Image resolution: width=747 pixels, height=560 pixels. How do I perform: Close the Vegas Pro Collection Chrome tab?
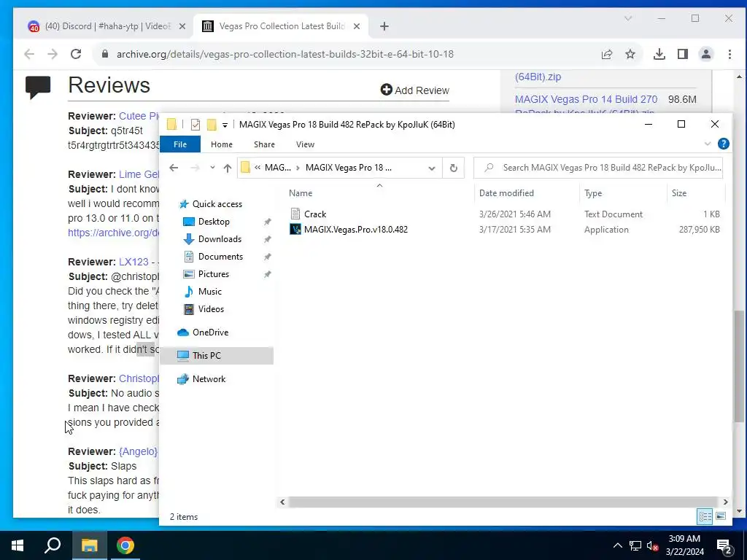(x=356, y=26)
